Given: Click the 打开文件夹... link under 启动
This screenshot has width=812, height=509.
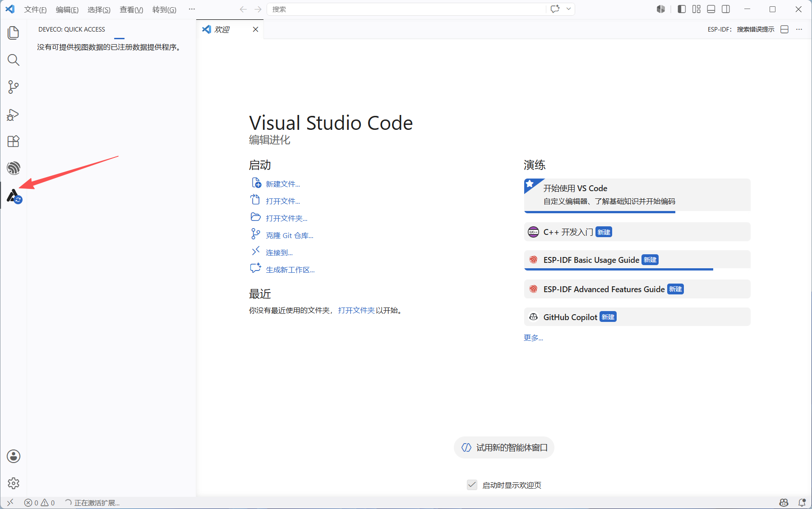Looking at the screenshot, I should tap(286, 218).
